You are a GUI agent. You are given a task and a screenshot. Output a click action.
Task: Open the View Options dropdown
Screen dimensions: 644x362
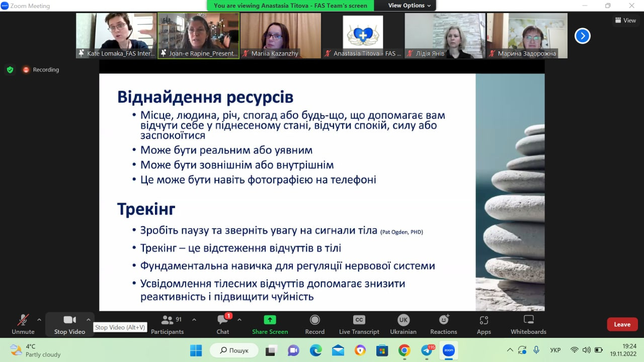(410, 6)
